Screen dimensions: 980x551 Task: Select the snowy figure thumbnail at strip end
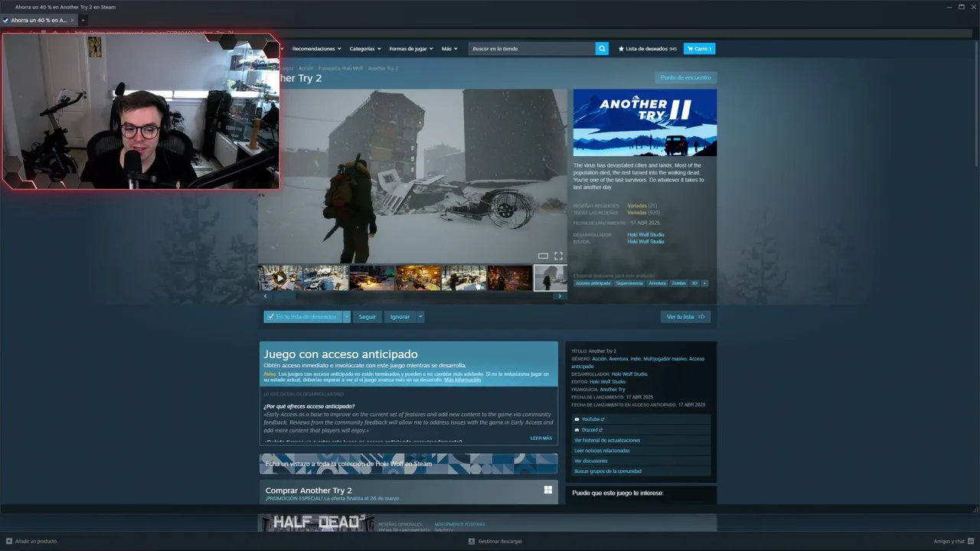tap(550, 278)
